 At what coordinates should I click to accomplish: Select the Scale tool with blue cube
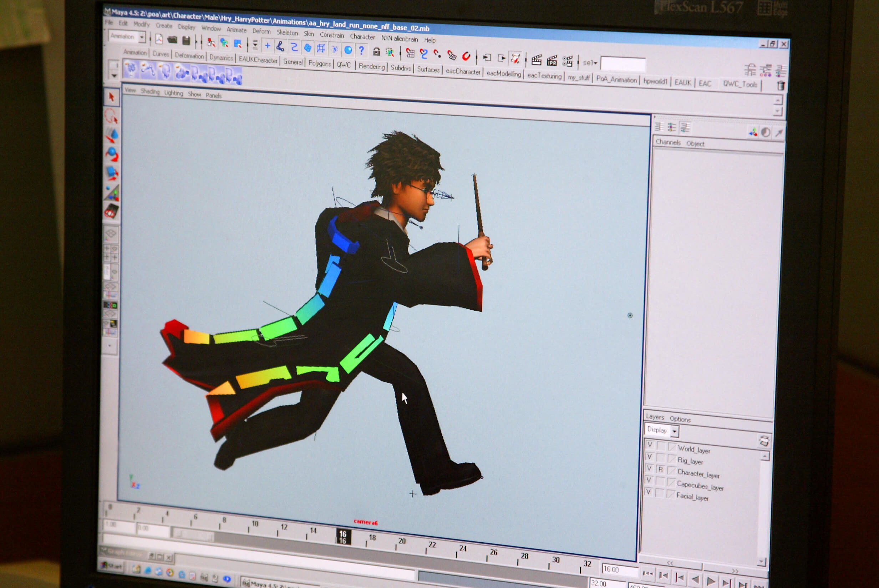tap(112, 173)
